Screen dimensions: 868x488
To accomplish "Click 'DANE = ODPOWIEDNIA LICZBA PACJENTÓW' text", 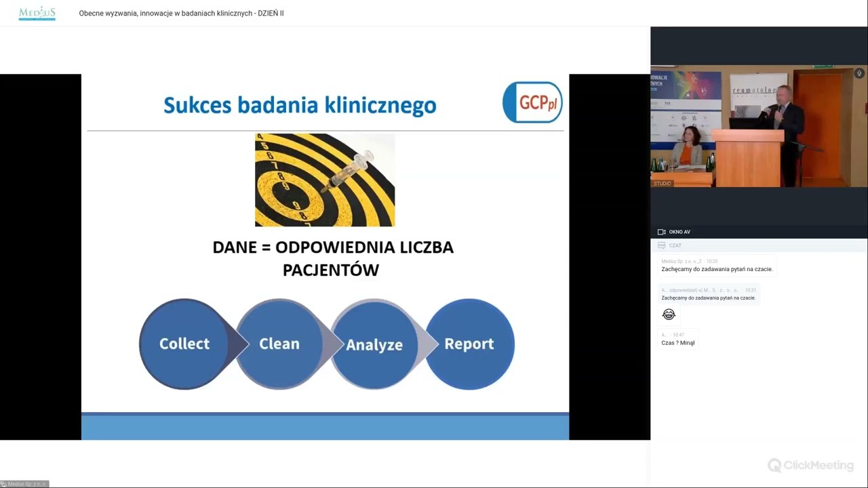I will click(333, 258).
